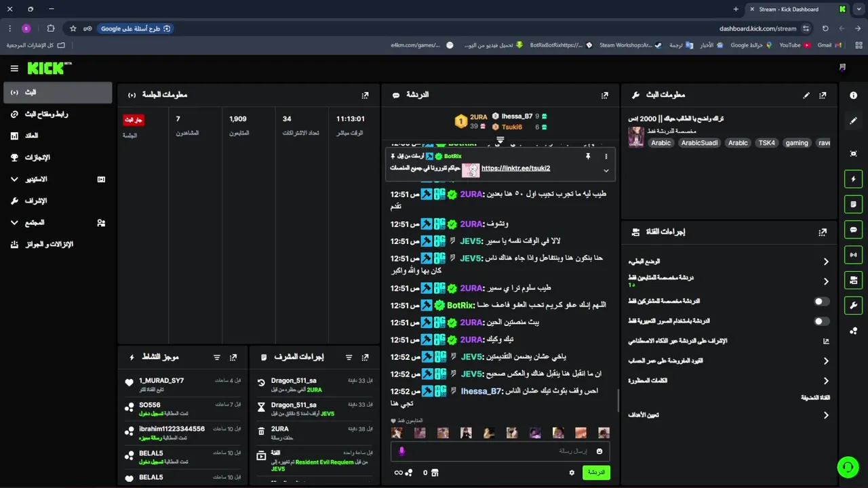Viewport: 868px width, 488px height.
Task: Filter the moderator actions (إجراءات المشرف) list
Action: [x=349, y=357]
